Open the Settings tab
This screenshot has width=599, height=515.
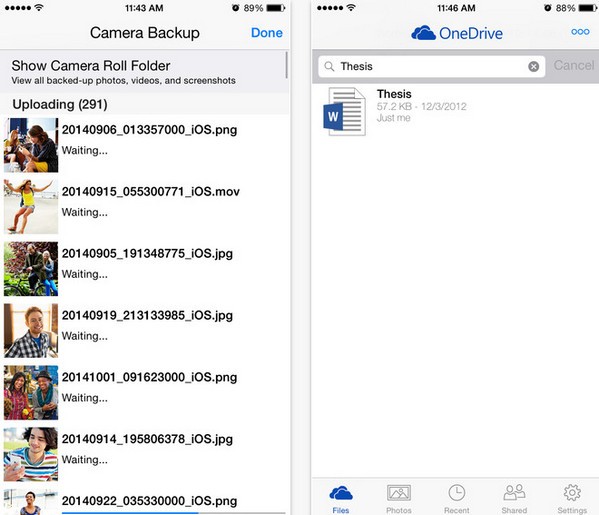coord(572,499)
